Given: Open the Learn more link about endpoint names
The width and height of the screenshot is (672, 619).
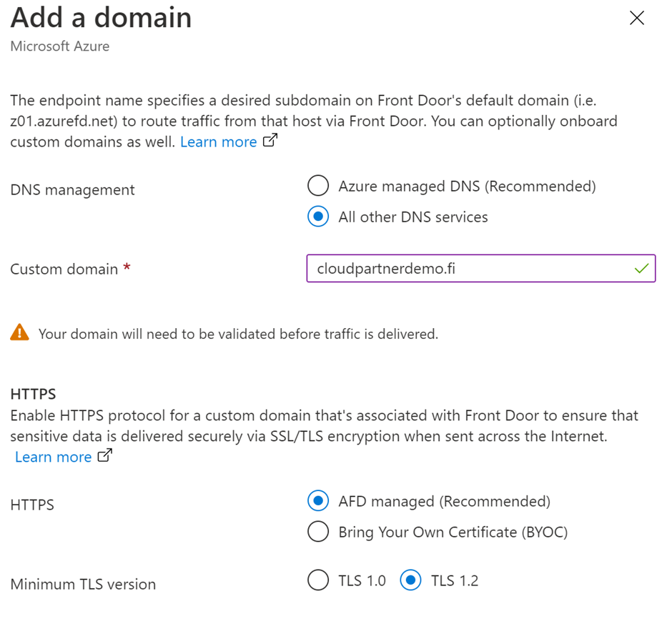Looking at the screenshot, I should (218, 142).
